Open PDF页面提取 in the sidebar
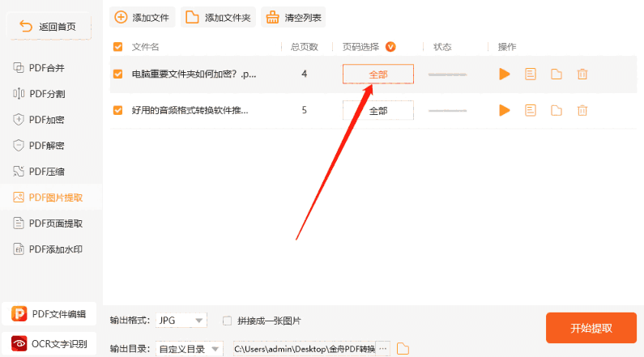Viewport: 644px width, 357px height. [48, 223]
